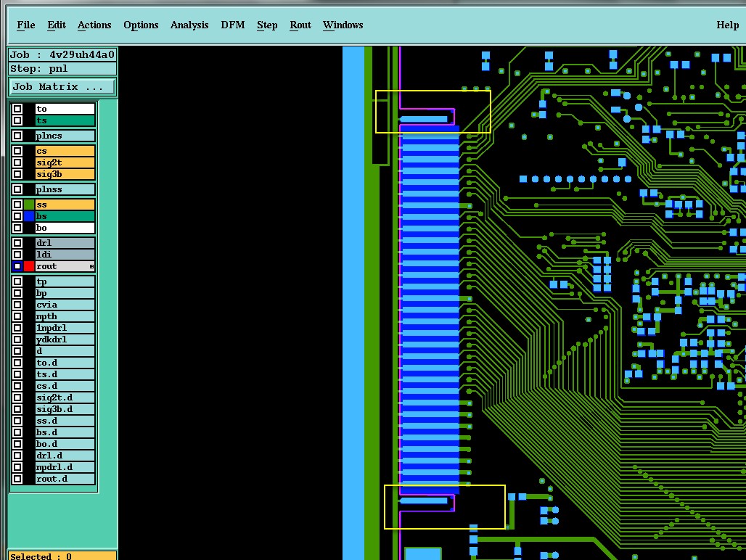Open the Step menu
Viewport: 746px width, 560px height.
(267, 25)
